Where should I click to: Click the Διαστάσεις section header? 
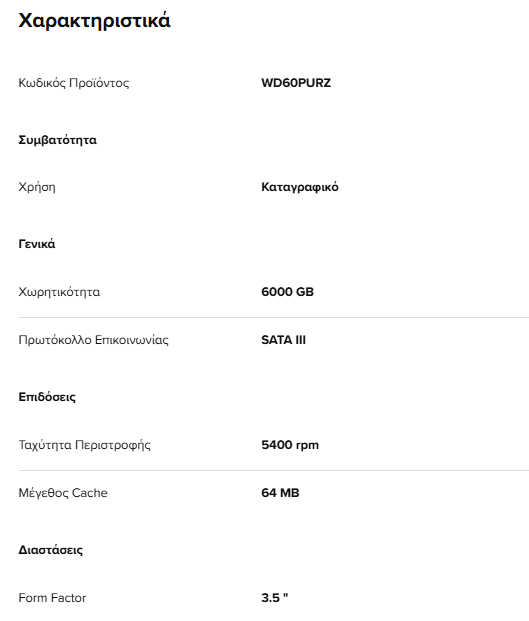pyautogui.click(x=51, y=550)
